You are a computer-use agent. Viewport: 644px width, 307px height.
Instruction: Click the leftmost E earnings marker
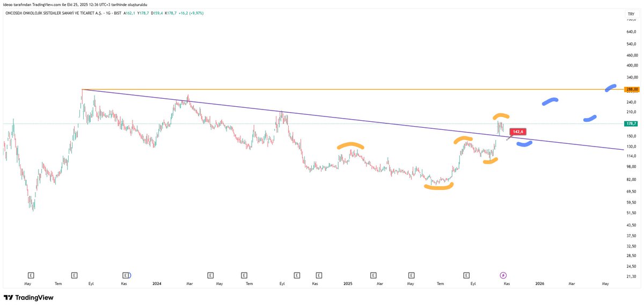point(31,274)
